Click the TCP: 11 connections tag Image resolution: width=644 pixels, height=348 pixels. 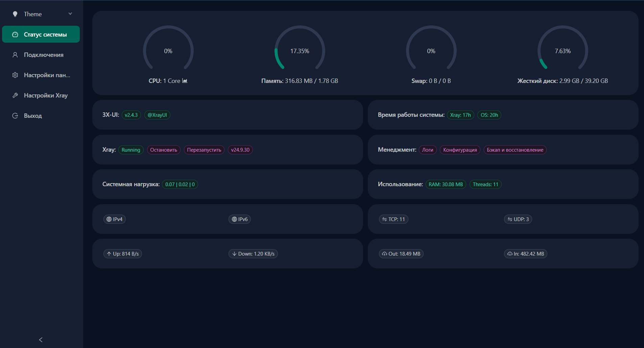[393, 219]
